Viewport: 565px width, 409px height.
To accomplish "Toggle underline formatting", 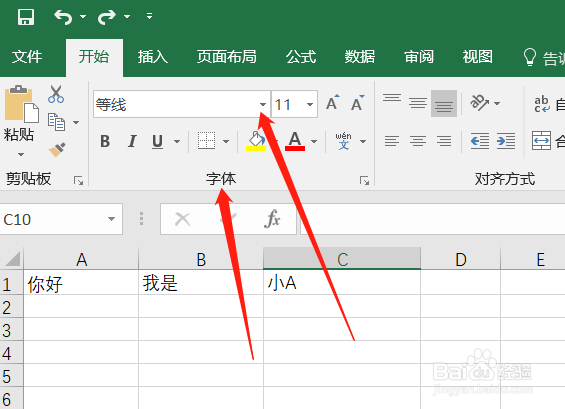I will 157,141.
